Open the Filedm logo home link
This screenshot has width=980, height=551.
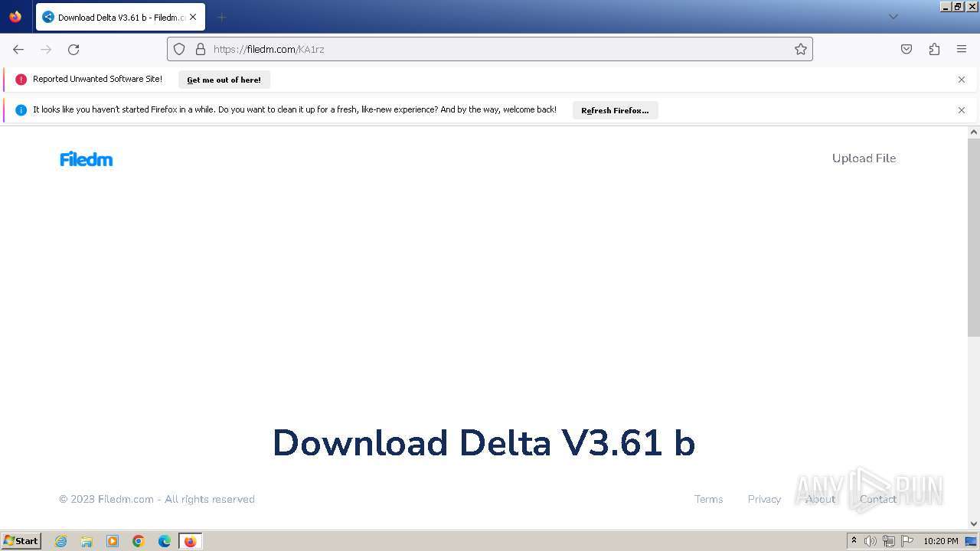point(87,159)
